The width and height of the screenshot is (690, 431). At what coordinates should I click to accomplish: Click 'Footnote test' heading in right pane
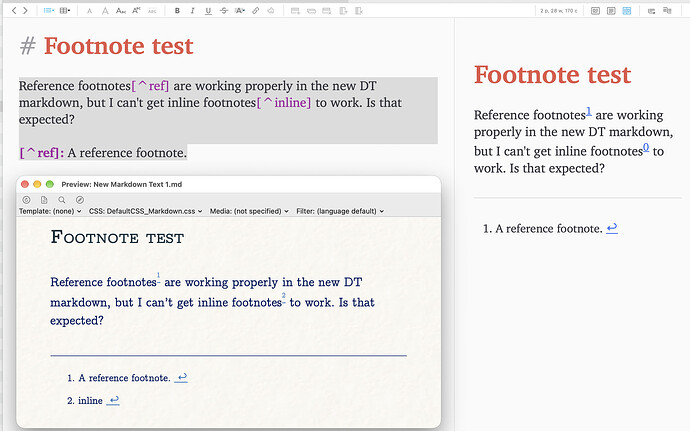point(552,74)
